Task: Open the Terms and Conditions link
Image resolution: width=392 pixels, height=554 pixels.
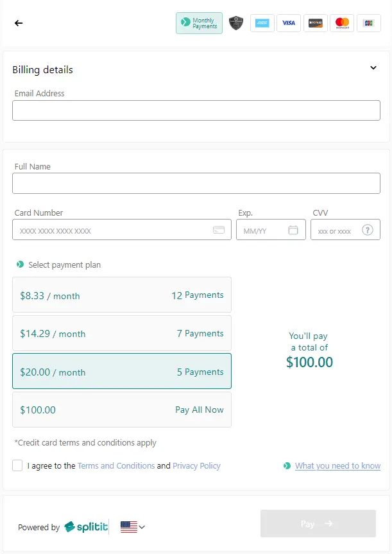Action: click(x=116, y=465)
